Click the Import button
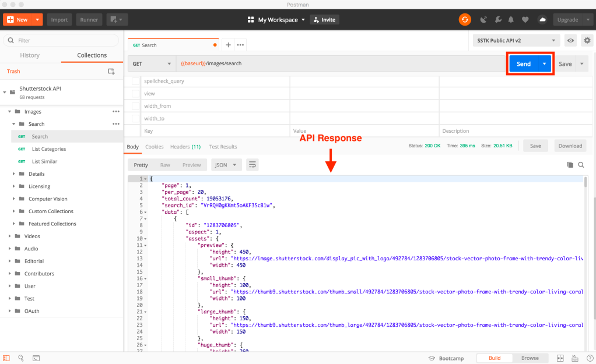The image size is (596, 364). (59, 20)
